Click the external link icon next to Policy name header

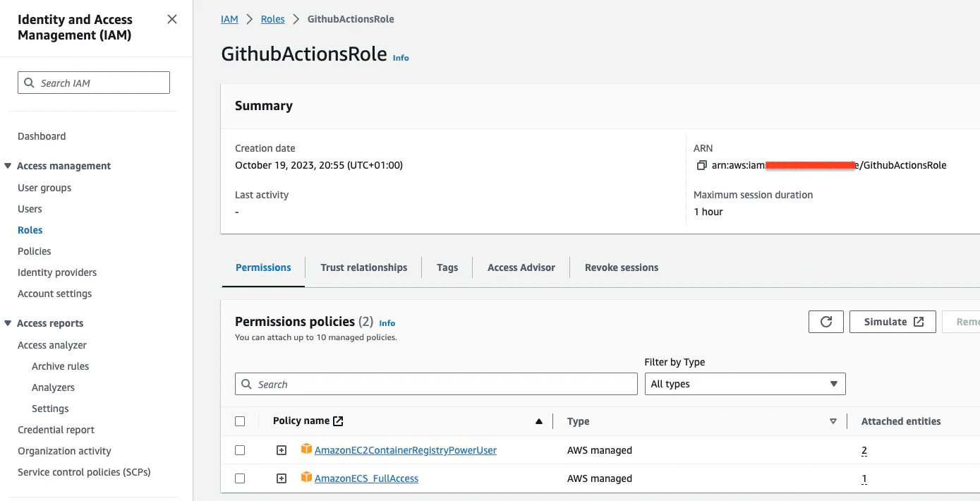(x=336, y=420)
